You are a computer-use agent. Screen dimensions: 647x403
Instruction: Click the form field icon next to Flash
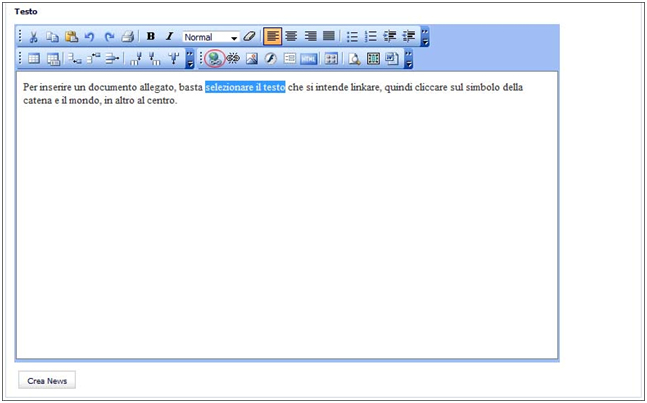(290, 59)
